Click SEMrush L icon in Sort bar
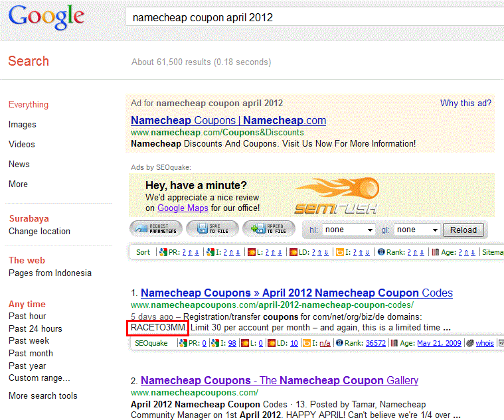 [x=252, y=252]
